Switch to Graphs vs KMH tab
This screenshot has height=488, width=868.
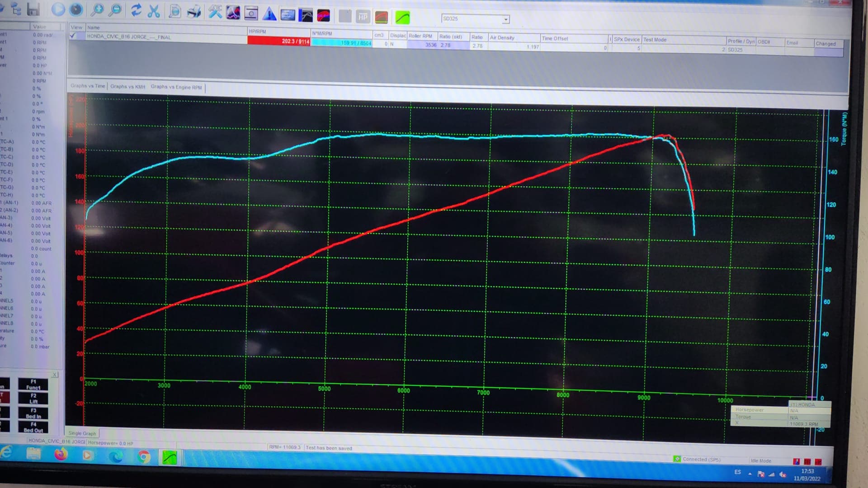click(x=128, y=86)
